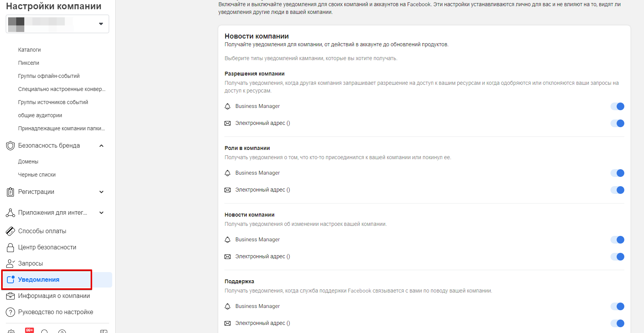Open the 99+ notifications badge
This screenshot has height=333, width=644.
(x=29, y=330)
